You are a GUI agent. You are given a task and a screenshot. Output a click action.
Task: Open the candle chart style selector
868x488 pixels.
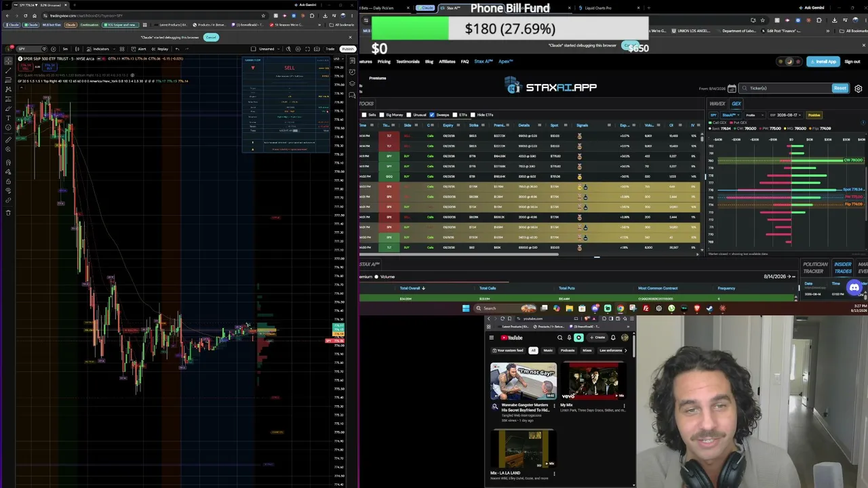78,49
